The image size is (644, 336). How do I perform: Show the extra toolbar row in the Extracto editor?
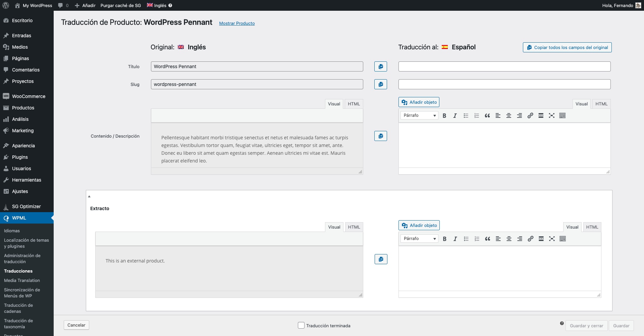tap(562, 239)
